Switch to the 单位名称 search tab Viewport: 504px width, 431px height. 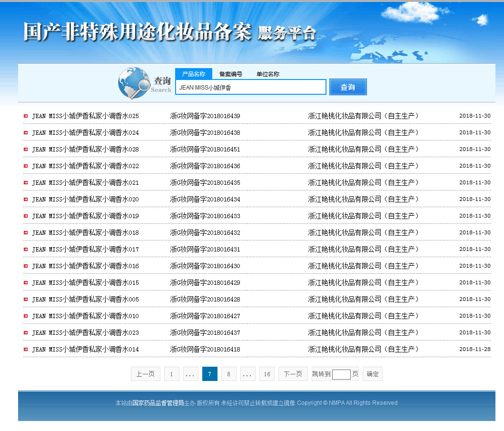[x=267, y=74]
